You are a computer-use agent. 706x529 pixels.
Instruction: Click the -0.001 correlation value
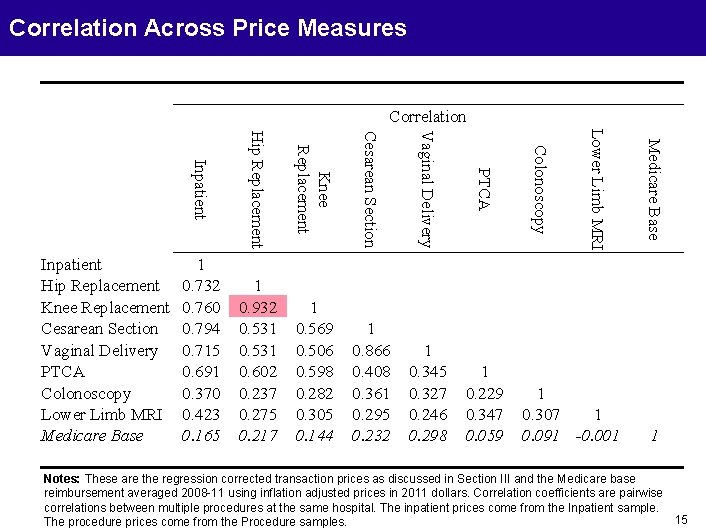[597, 436]
